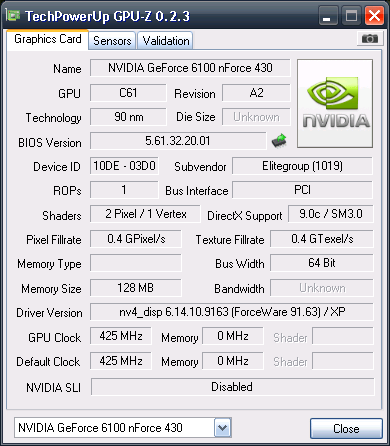Image resolution: width=390 pixels, height=446 pixels.
Task: Click Device ID field 10DE - 03D0
Action: click(x=124, y=166)
